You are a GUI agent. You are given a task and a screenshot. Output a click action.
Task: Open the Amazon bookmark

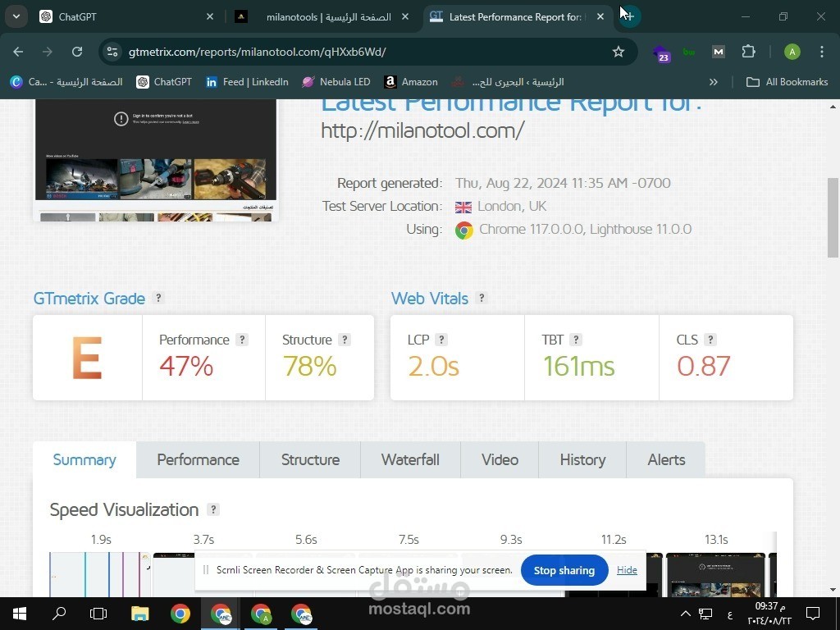[x=411, y=82]
